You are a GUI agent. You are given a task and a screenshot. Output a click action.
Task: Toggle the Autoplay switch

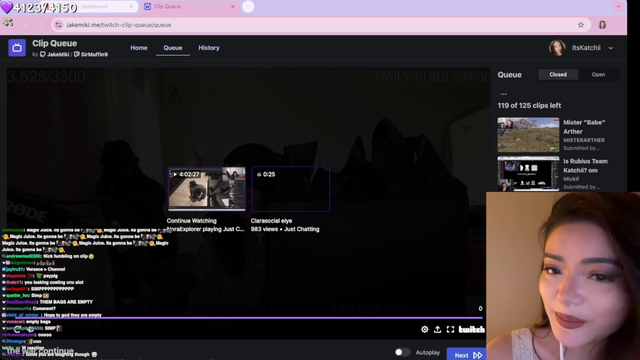402,352
